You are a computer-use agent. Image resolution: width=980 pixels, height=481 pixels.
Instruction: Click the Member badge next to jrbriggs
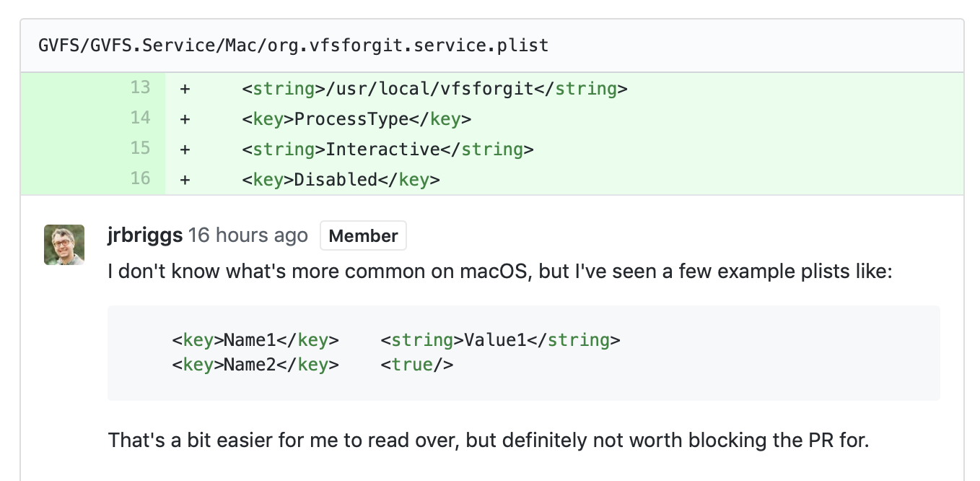coord(363,235)
